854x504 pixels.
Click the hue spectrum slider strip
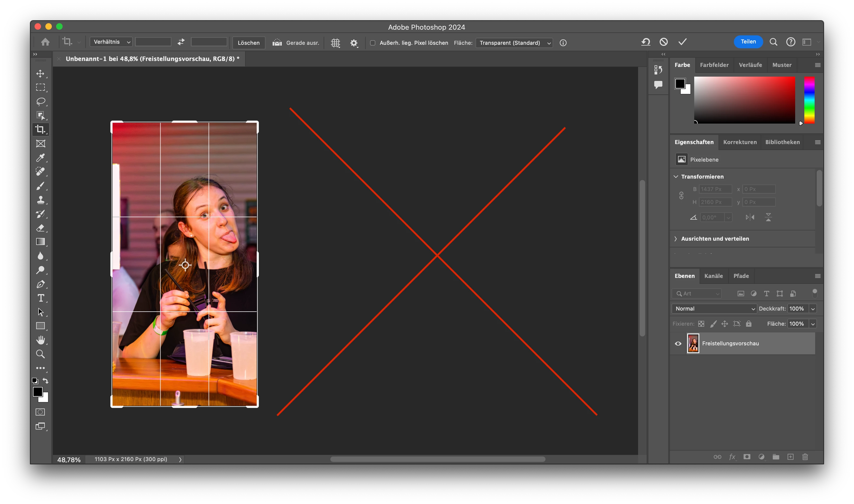[x=809, y=100]
